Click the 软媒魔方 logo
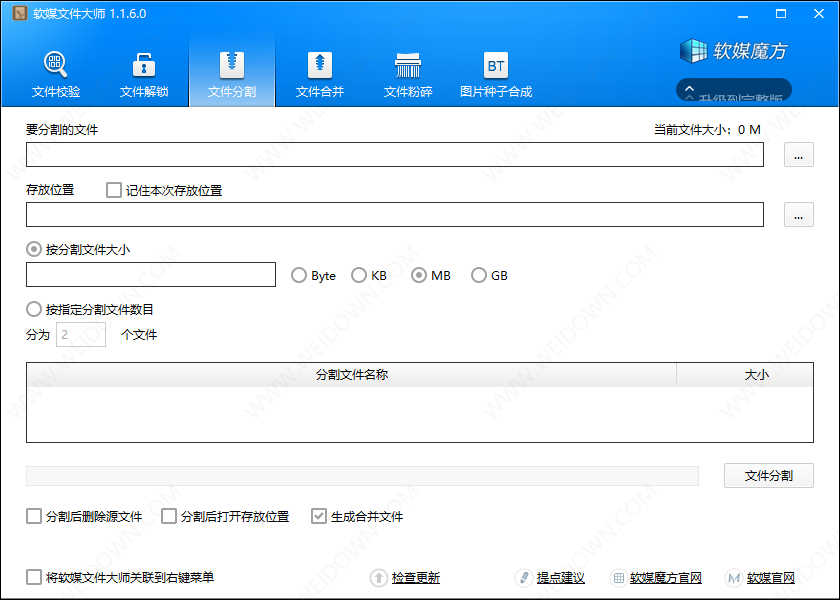Viewport: 840px width, 600px height. click(734, 51)
